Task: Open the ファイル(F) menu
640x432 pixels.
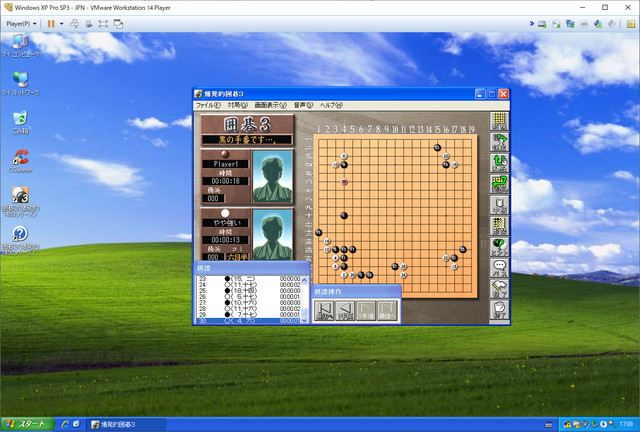Action: point(208,105)
